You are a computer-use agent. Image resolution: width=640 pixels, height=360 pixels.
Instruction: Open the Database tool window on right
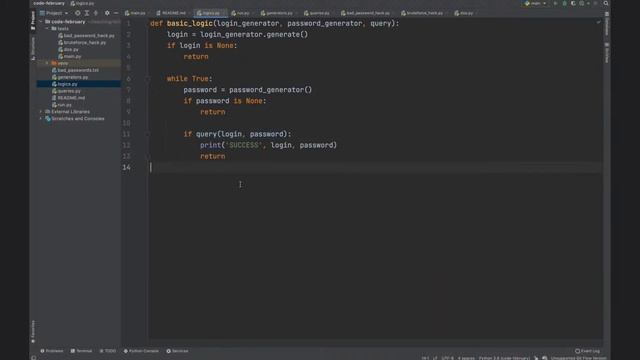click(x=607, y=24)
